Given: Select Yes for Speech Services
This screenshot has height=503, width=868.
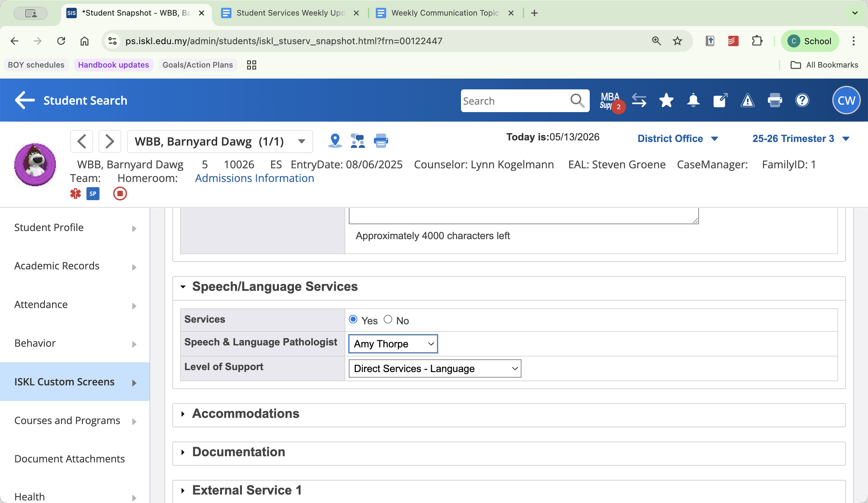Looking at the screenshot, I should [353, 319].
